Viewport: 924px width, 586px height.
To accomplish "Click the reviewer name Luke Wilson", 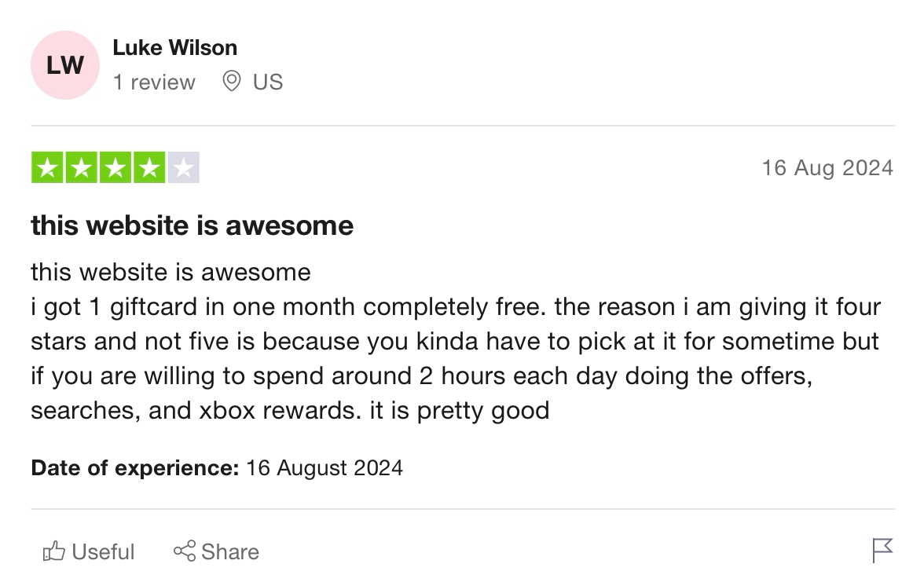I will click(x=175, y=48).
